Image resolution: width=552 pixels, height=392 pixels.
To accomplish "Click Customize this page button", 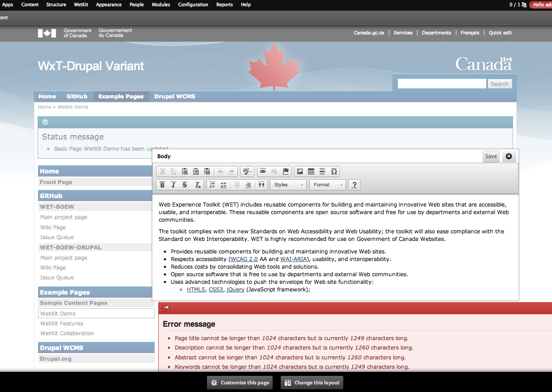I will (240, 383).
